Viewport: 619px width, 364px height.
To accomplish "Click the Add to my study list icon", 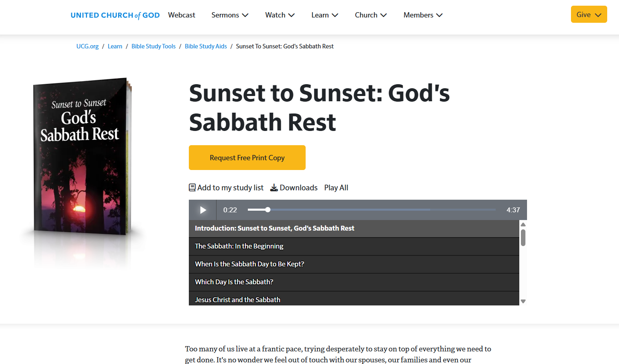I will click(x=192, y=187).
